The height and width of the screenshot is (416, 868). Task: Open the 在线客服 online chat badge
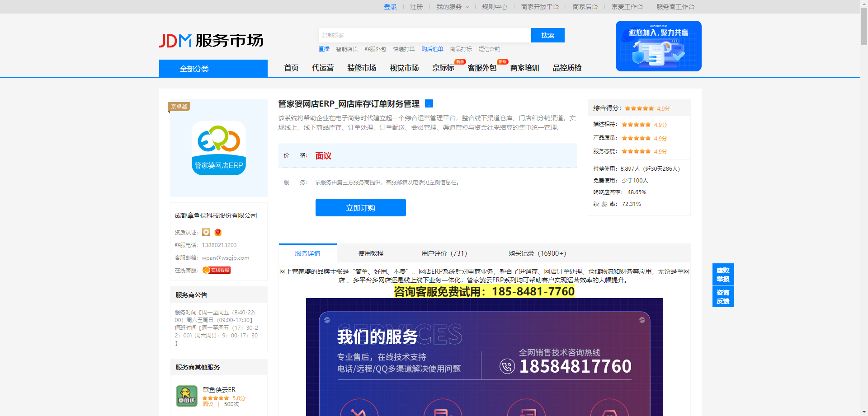[217, 270]
